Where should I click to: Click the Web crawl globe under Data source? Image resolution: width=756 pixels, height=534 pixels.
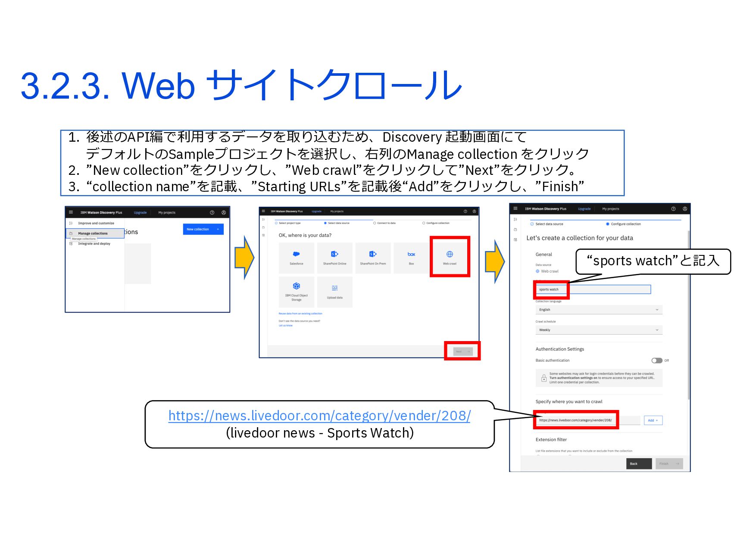(537, 271)
